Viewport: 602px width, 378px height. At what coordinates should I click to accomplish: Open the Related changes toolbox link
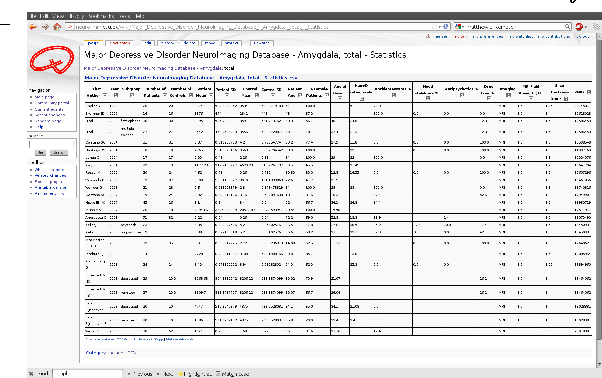[50, 175]
